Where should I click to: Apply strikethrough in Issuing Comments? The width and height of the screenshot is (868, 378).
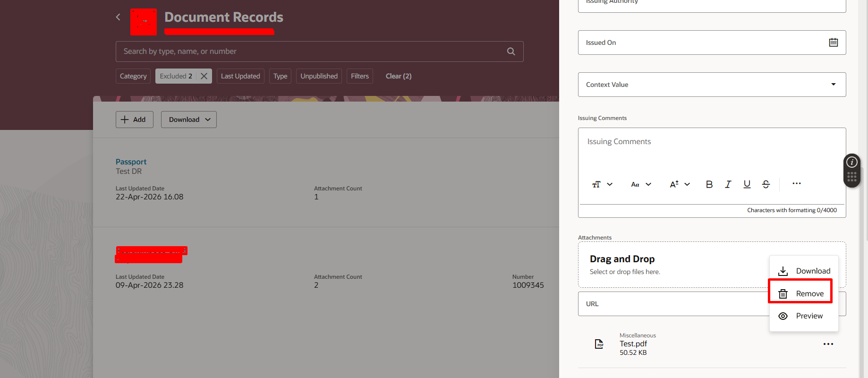point(766,184)
